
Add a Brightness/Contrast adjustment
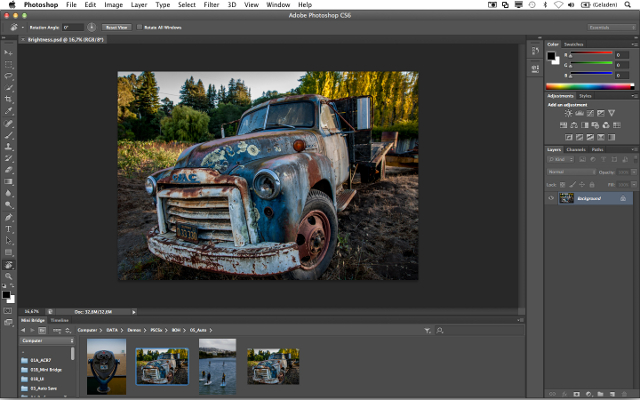click(568, 113)
